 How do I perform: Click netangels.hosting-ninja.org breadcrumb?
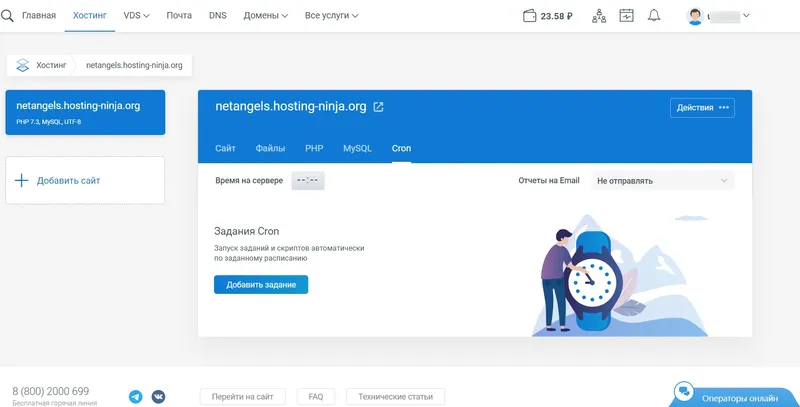pos(134,65)
